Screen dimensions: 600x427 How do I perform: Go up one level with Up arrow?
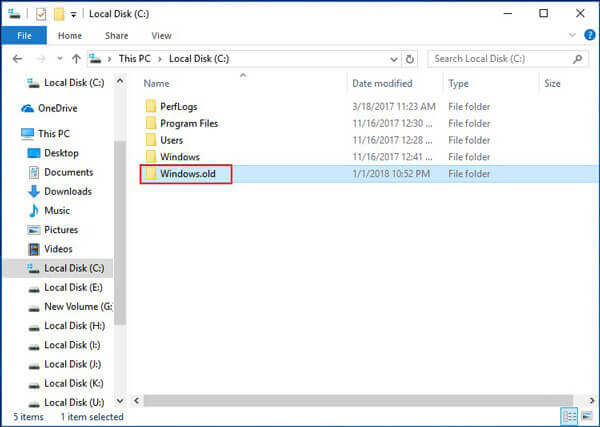76,59
